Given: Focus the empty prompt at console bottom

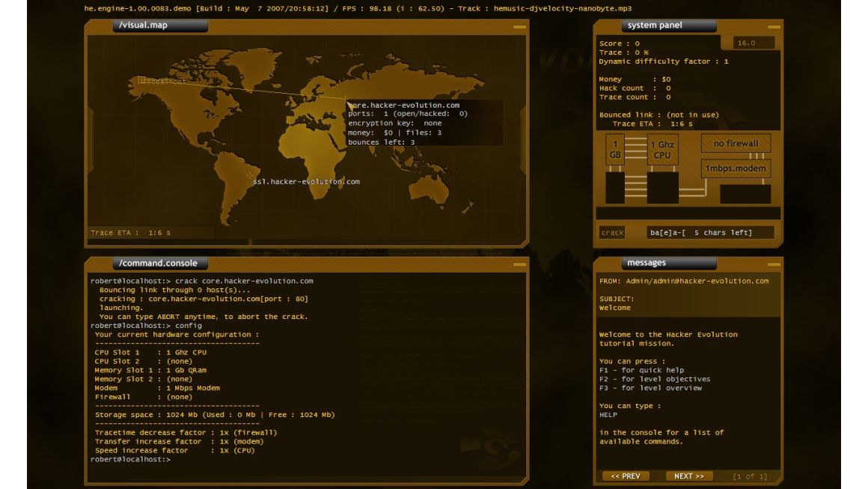Looking at the screenshot, I should [131, 459].
